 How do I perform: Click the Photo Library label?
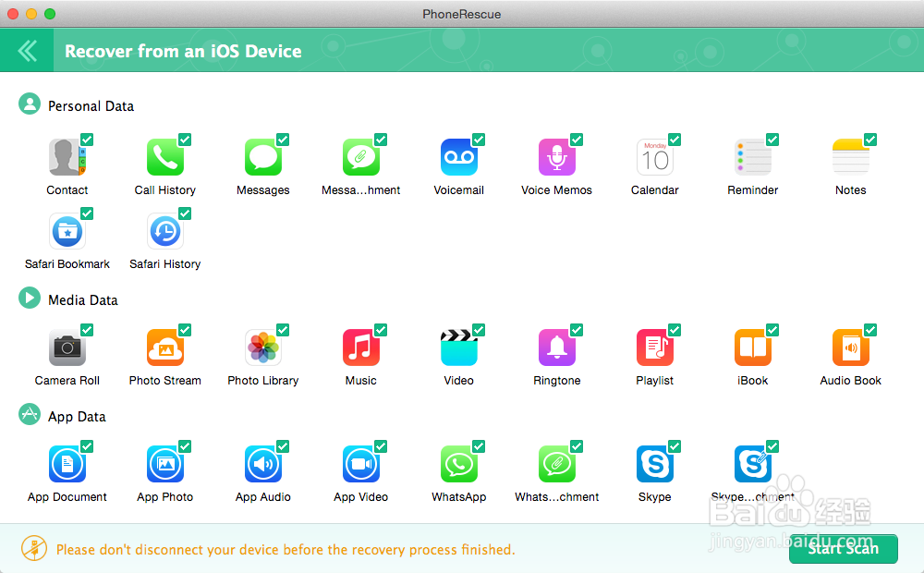tap(262, 381)
